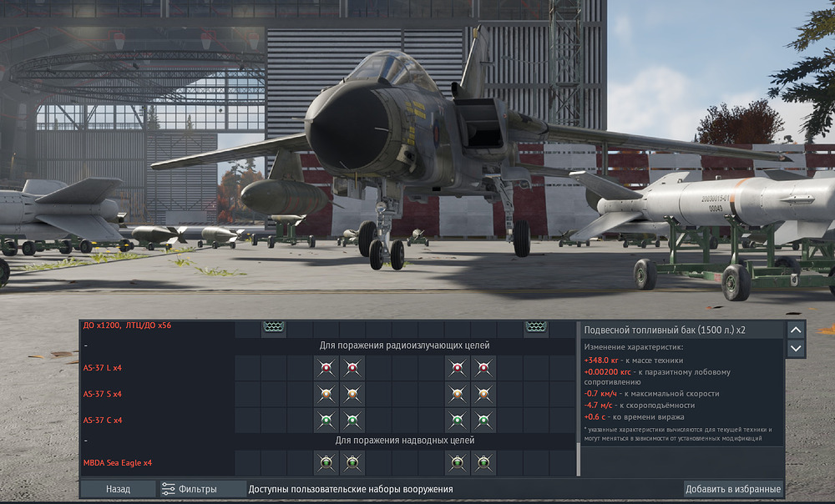Click header Для поражения надводных целей
This screenshot has width=835, height=504.
coord(405,440)
